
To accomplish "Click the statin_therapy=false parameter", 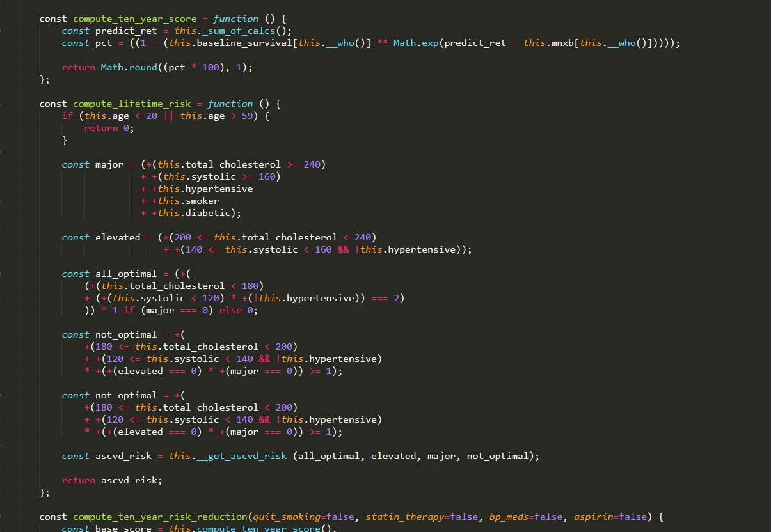I will pos(422,517).
